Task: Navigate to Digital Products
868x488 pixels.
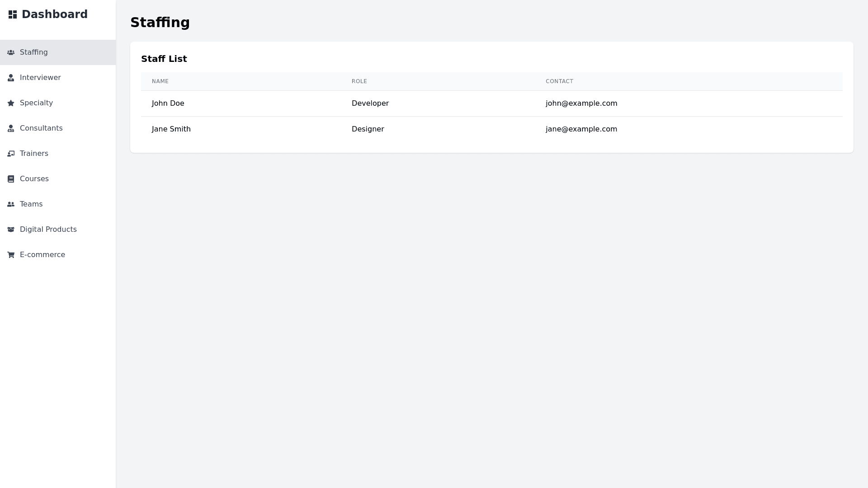Action: 48,230
